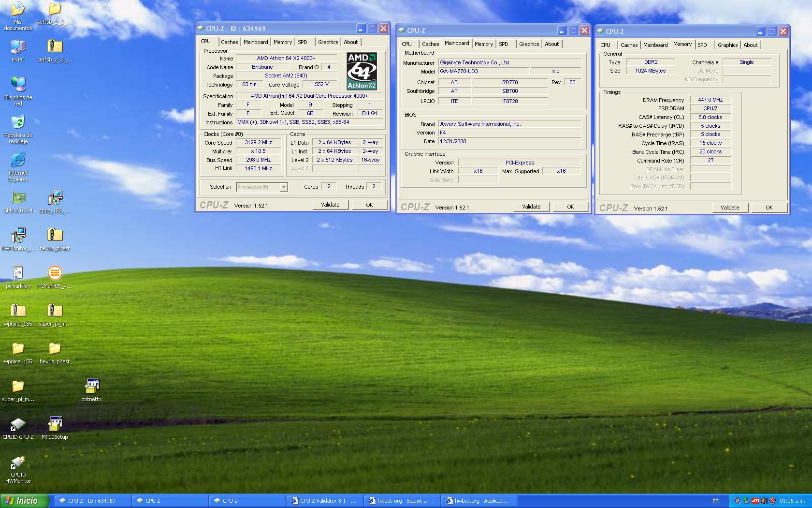Select hwbot.org Applicati... taskbar item
The image size is (812, 508).
[x=478, y=501]
